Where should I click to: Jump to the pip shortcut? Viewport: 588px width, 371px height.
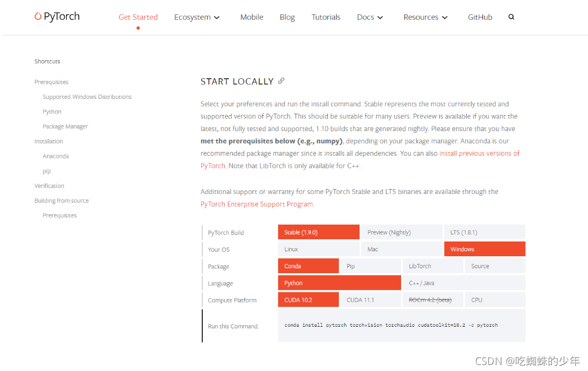coord(46,171)
